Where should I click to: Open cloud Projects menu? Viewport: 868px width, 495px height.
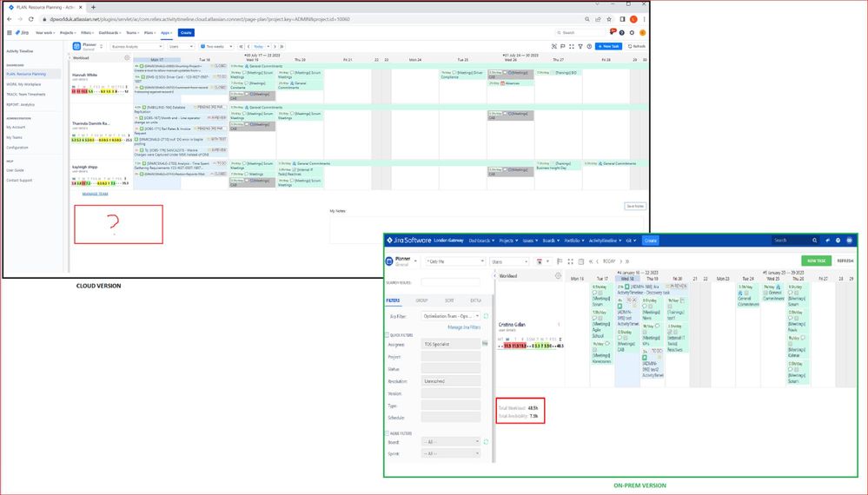[68, 33]
